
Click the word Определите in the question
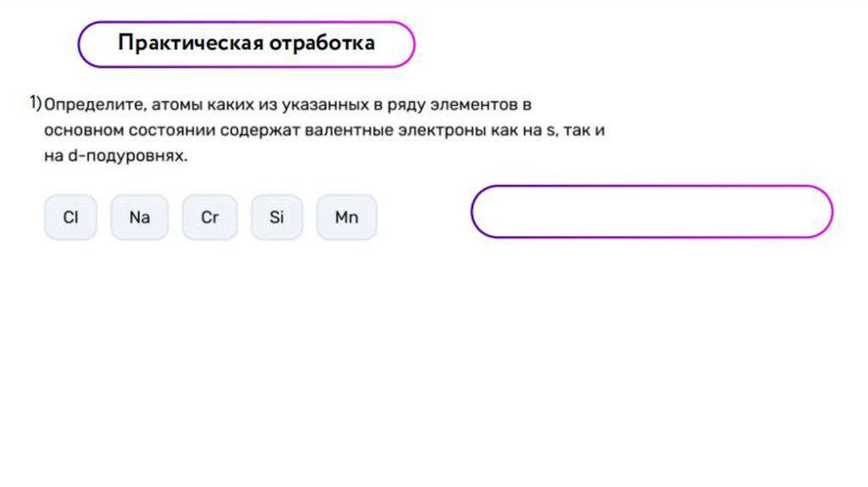pyautogui.click(x=94, y=105)
